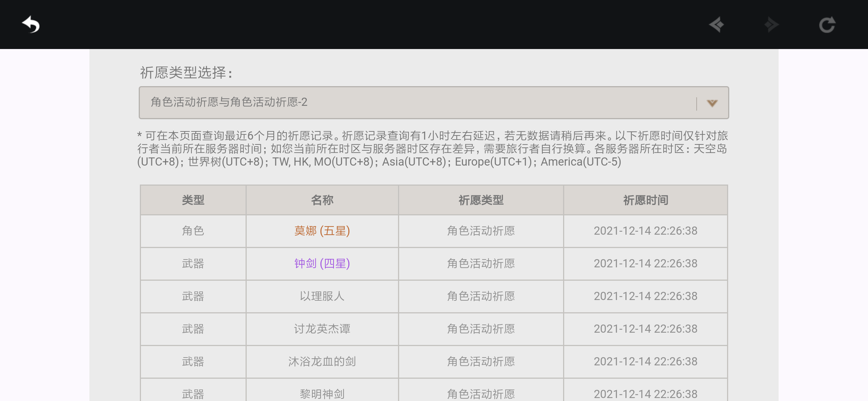Click 武器 type cell in 沐浴龙血的剑 row
868x401 pixels.
193,362
